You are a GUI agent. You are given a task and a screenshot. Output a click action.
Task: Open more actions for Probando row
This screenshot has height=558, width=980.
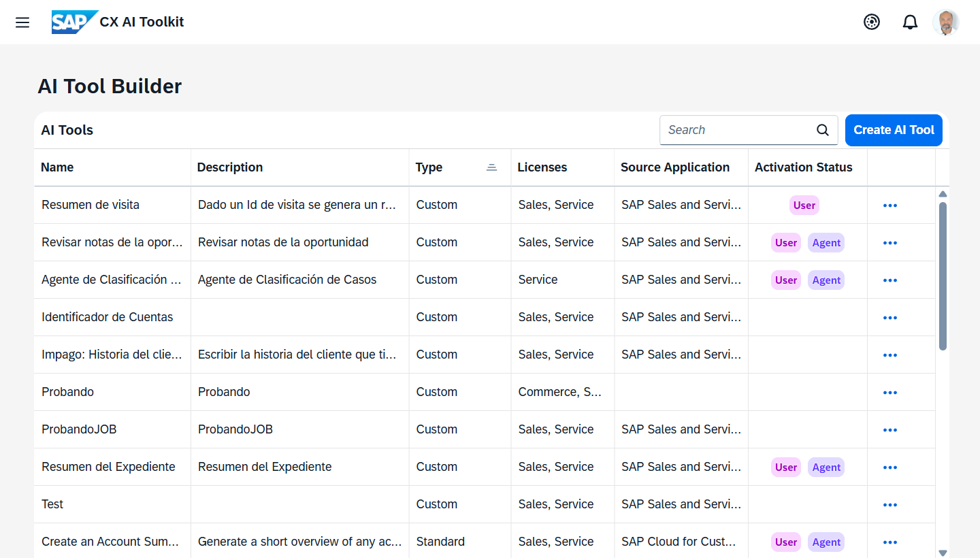tap(889, 393)
